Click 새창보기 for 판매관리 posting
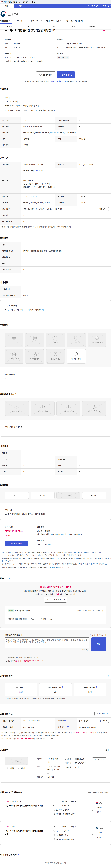This screenshot has height=868, width=111. point(99,837)
